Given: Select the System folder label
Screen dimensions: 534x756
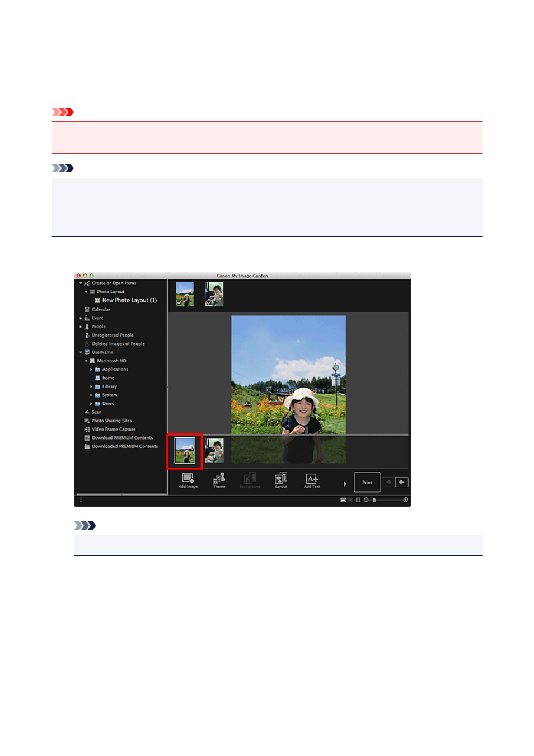Looking at the screenshot, I should (110, 395).
